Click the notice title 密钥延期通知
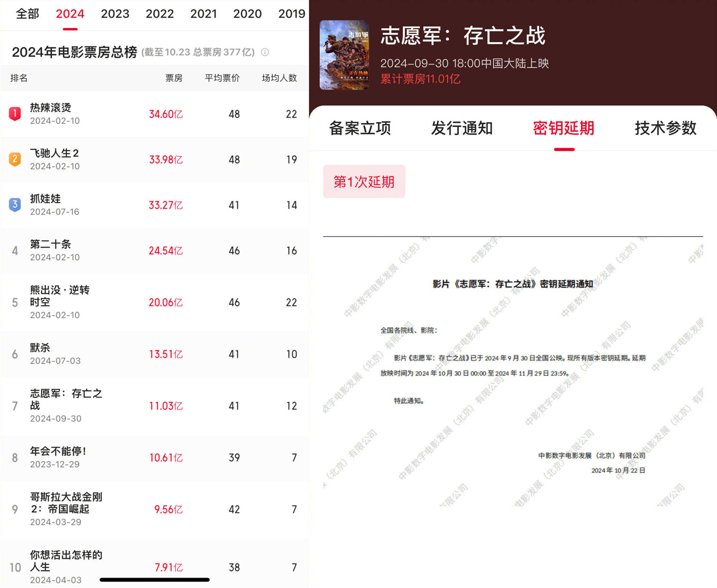This screenshot has height=588, width=717. pyautogui.click(x=513, y=284)
